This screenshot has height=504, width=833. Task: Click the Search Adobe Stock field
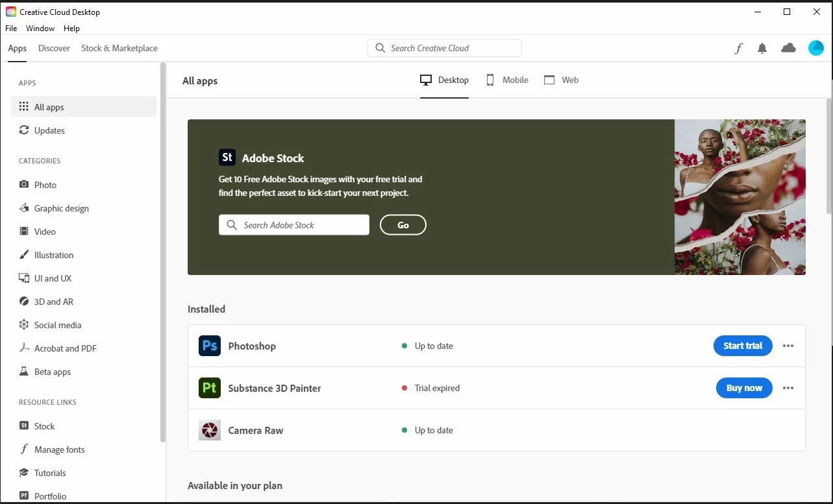[294, 225]
